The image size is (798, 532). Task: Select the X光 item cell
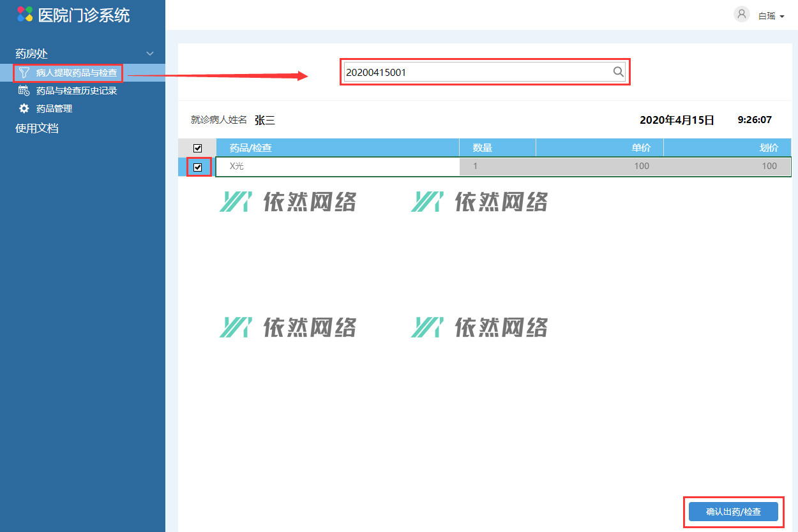(338, 166)
